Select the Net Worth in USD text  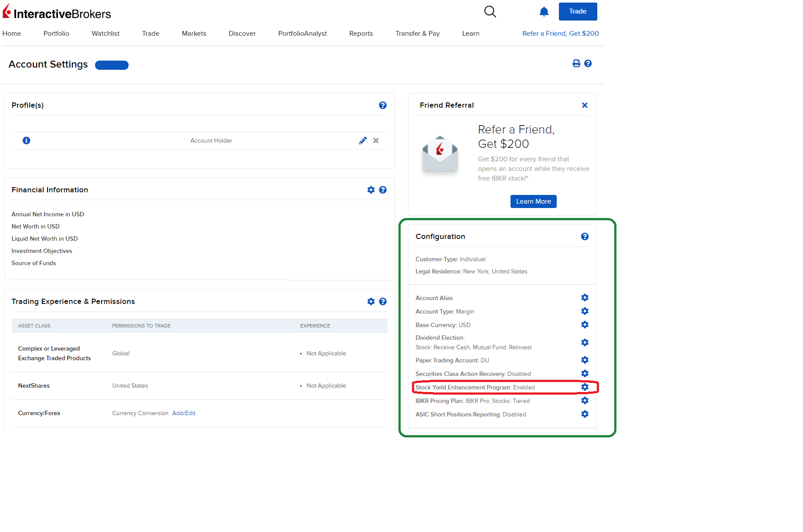(36, 226)
